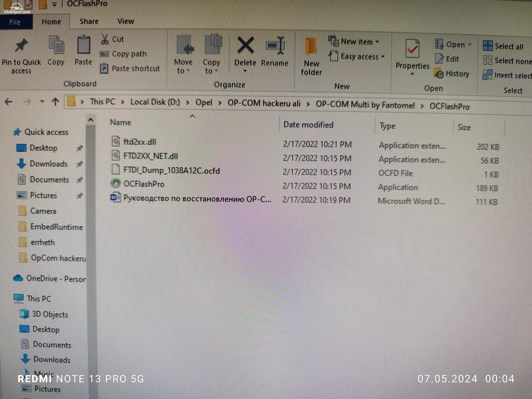Create a New folder
Viewport: 532px width, 399px height.
pyautogui.click(x=311, y=57)
